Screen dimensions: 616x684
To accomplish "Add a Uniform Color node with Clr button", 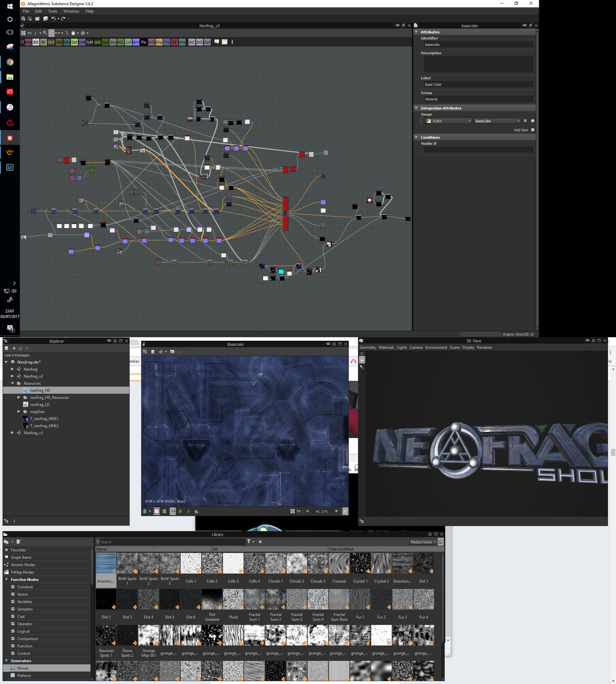I will (x=174, y=42).
